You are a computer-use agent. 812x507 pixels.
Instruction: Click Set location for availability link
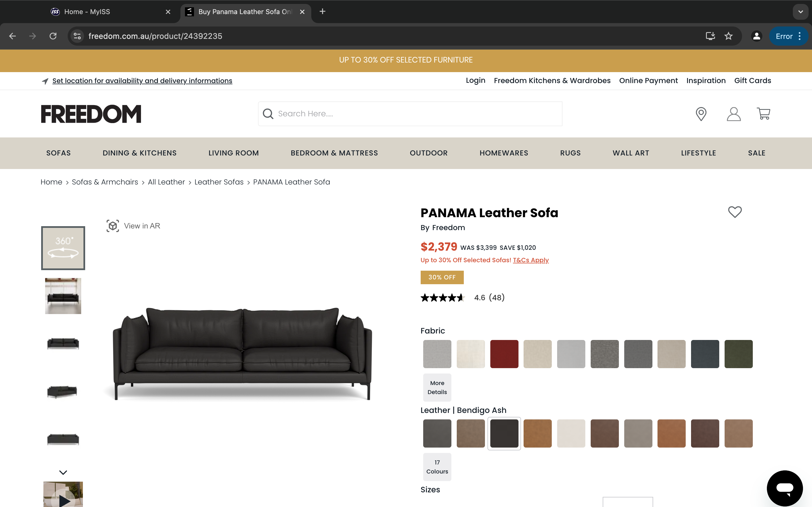click(x=142, y=81)
